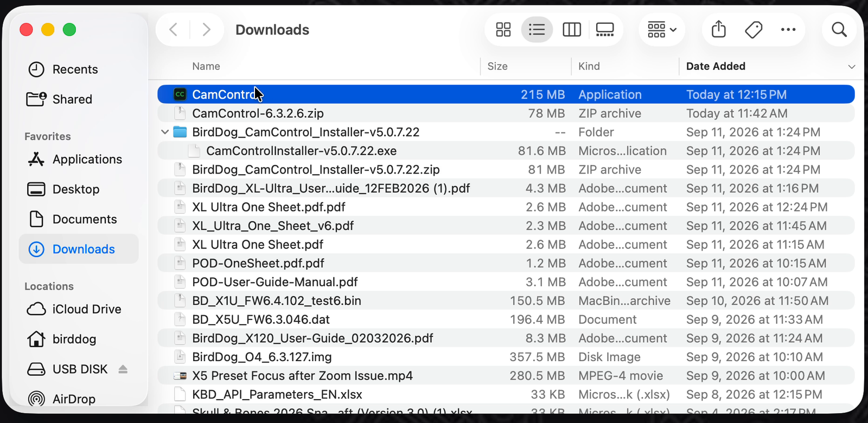The height and width of the screenshot is (423, 868).
Task: Select BirdDog_O4_6.3.127.img disk image
Action: coord(506,357)
